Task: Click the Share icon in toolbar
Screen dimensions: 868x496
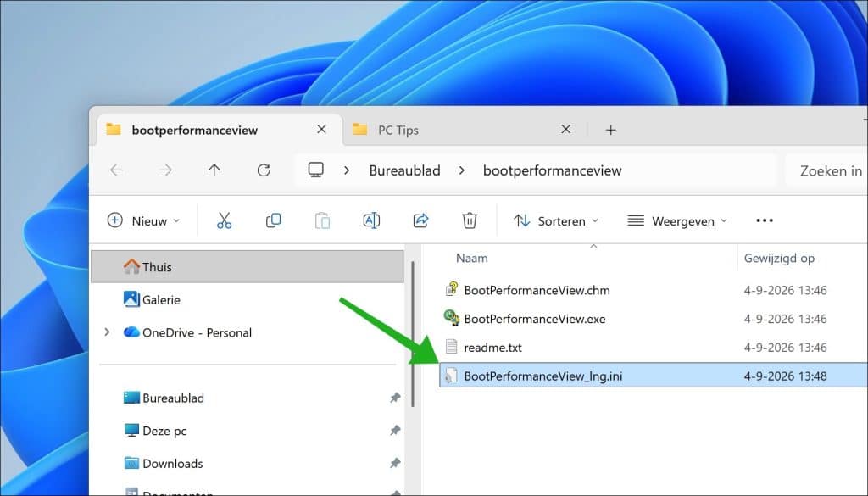Action: (x=420, y=220)
